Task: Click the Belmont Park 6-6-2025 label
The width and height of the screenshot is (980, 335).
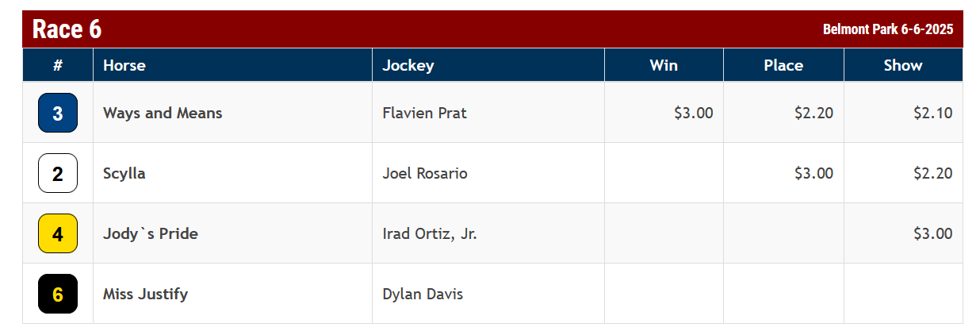Action: tap(888, 29)
